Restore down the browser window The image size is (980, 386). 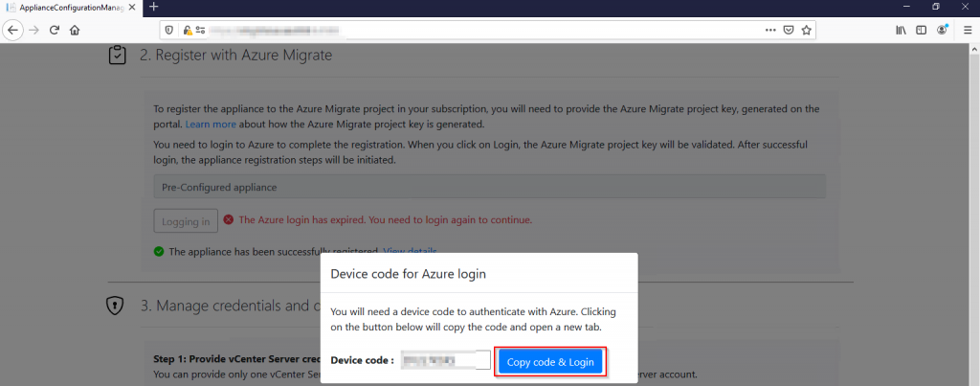pos(936,7)
